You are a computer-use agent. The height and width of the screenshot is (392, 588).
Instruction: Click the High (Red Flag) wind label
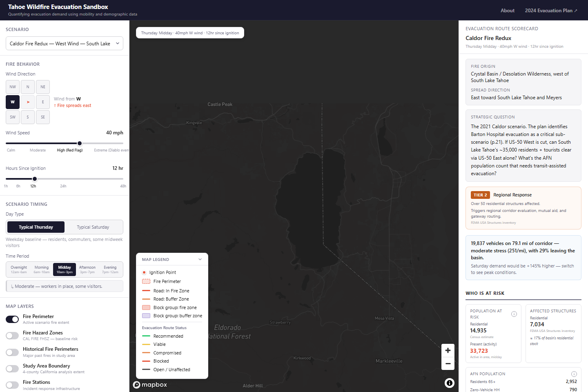click(70, 150)
